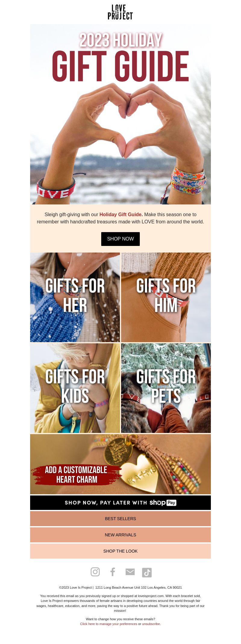The width and height of the screenshot is (241, 644).
Task: Click the 2023 Holiday Gift Guide hero image
Action: tap(120, 114)
